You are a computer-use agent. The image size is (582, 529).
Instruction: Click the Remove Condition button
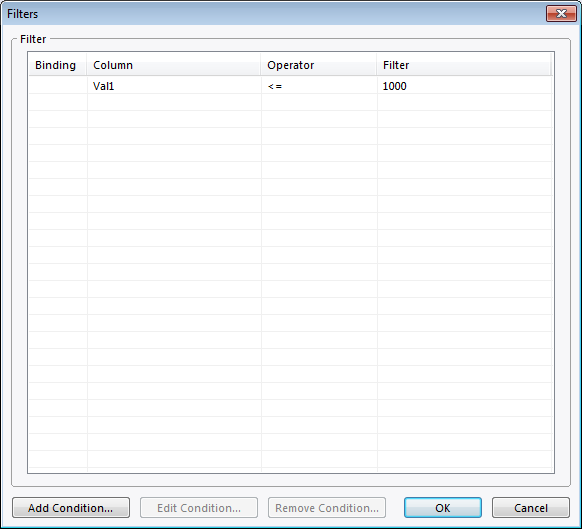click(327, 507)
